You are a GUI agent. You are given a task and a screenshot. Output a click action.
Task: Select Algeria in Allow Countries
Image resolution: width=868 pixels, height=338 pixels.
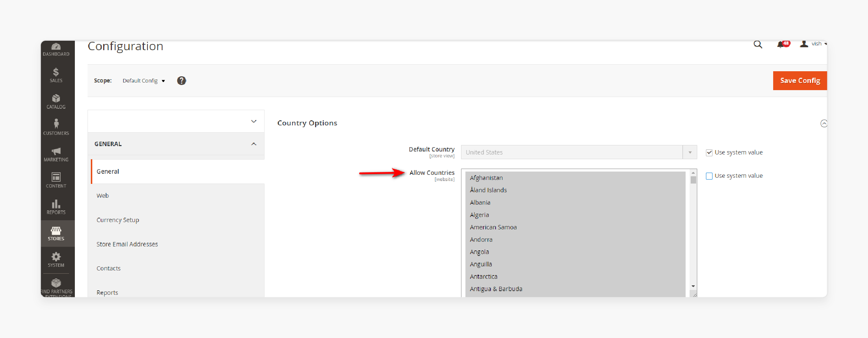coord(575,215)
